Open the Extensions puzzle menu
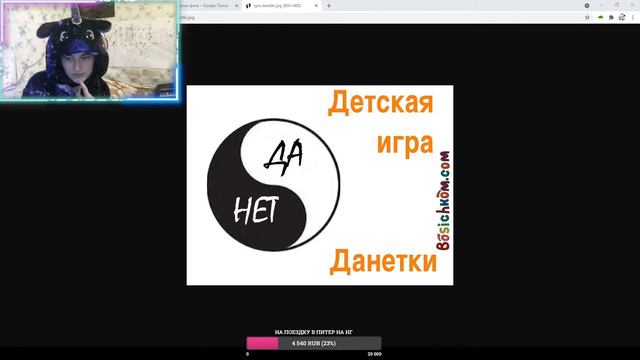Viewport: 640px width, 360px height. (x=611, y=18)
